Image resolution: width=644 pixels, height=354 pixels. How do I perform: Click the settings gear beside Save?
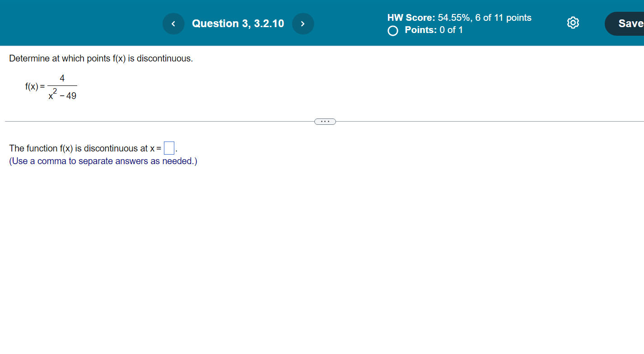pos(573,23)
